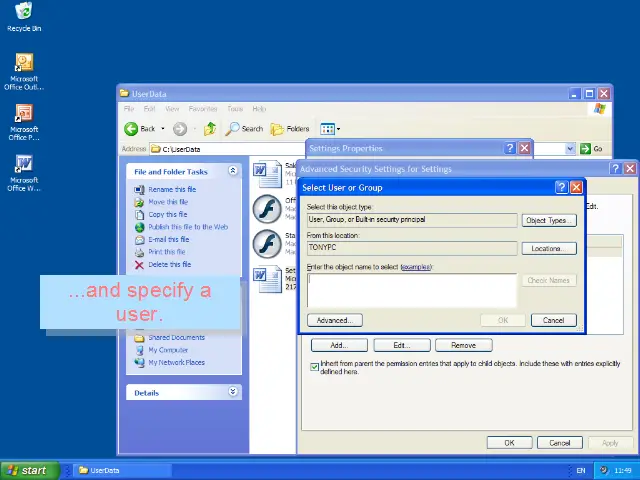This screenshot has width=640, height=480.
Task: Open the File menu in Explorer
Action: [129, 109]
